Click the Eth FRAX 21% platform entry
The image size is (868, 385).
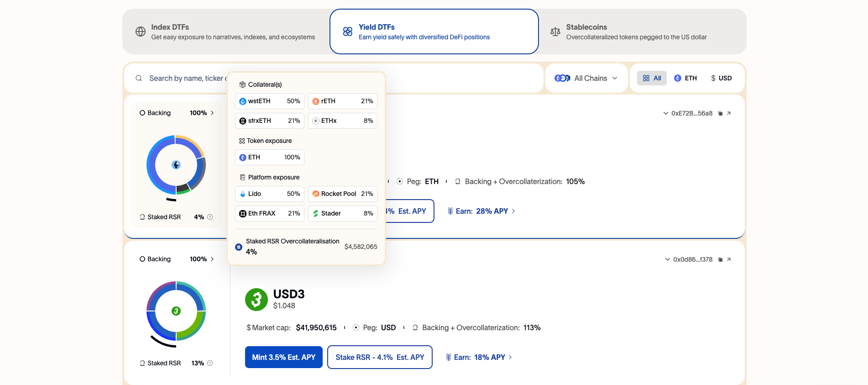(270, 213)
